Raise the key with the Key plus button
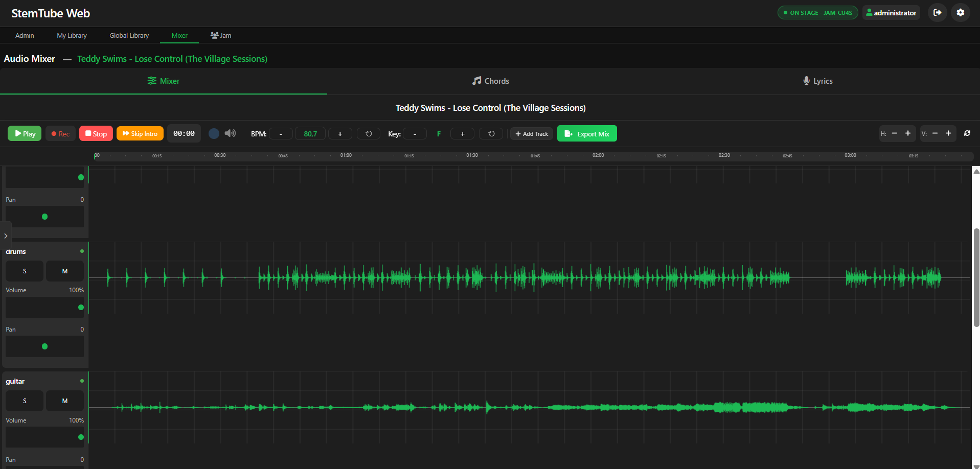 point(463,134)
